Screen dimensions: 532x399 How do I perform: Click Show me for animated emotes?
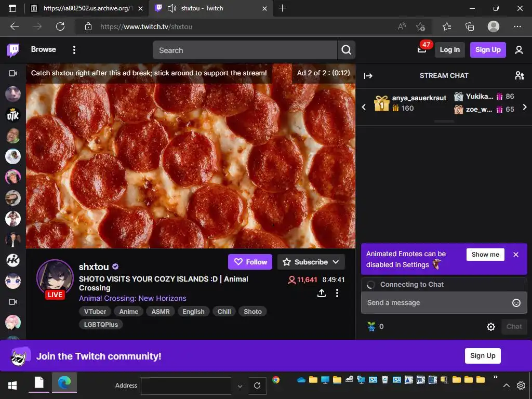point(485,255)
